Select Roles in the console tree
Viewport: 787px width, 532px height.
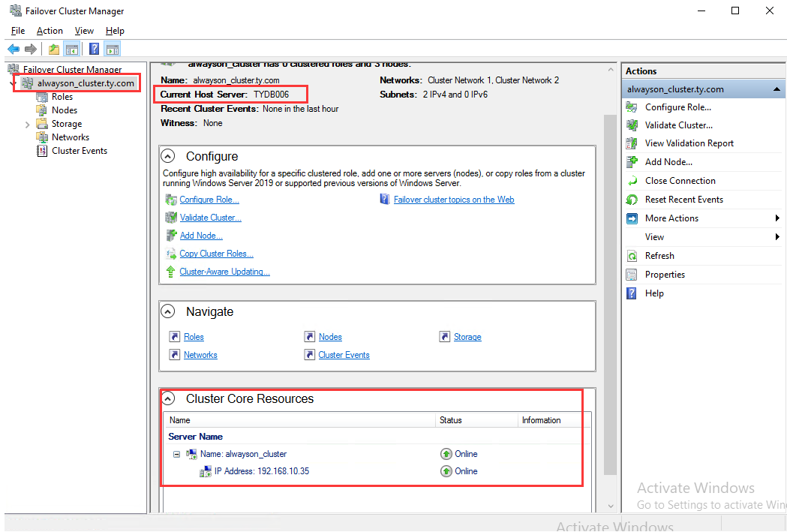pos(62,97)
